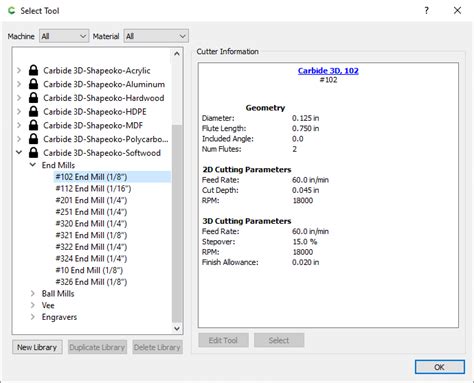Screen dimensions: 474x383
Task: Select Carbide 3D-Shapeoko-Softwood library
Action: point(102,153)
